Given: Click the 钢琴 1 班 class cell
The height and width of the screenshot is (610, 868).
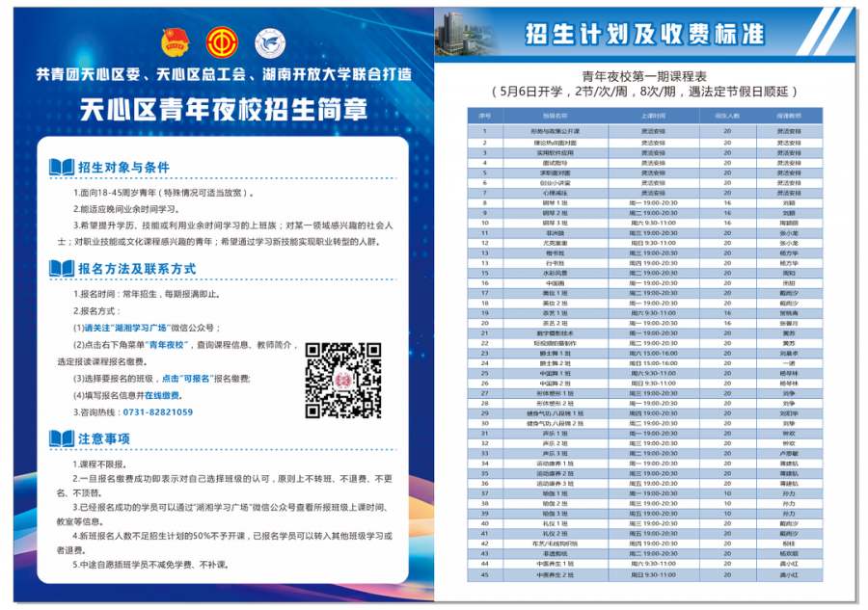Looking at the screenshot, I should (556, 203).
